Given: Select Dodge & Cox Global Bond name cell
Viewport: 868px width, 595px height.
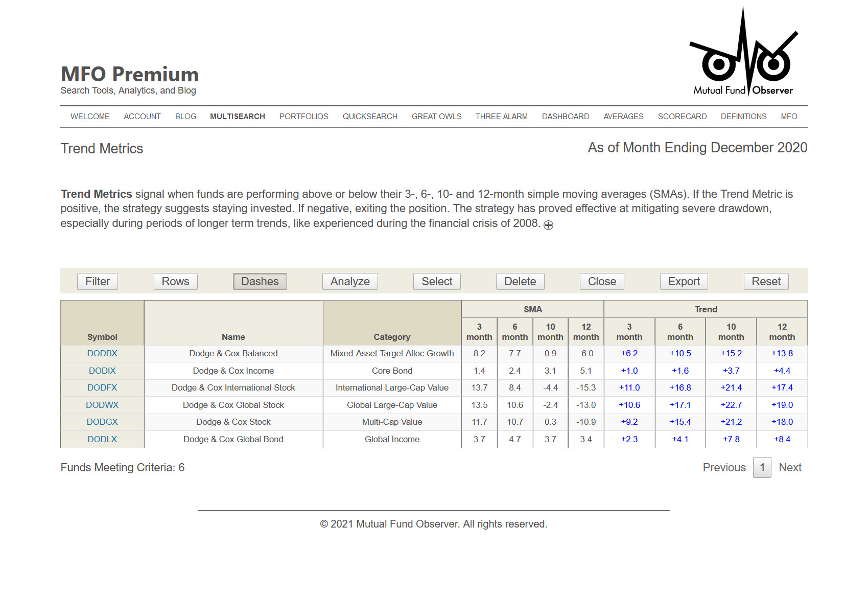Looking at the screenshot, I should click(x=233, y=440).
